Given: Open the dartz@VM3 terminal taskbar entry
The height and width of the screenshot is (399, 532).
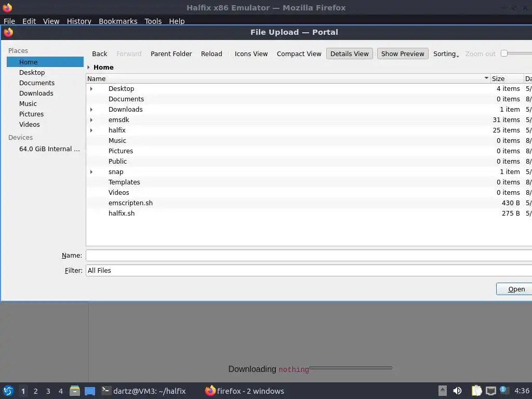Looking at the screenshot, I should 143,391.
